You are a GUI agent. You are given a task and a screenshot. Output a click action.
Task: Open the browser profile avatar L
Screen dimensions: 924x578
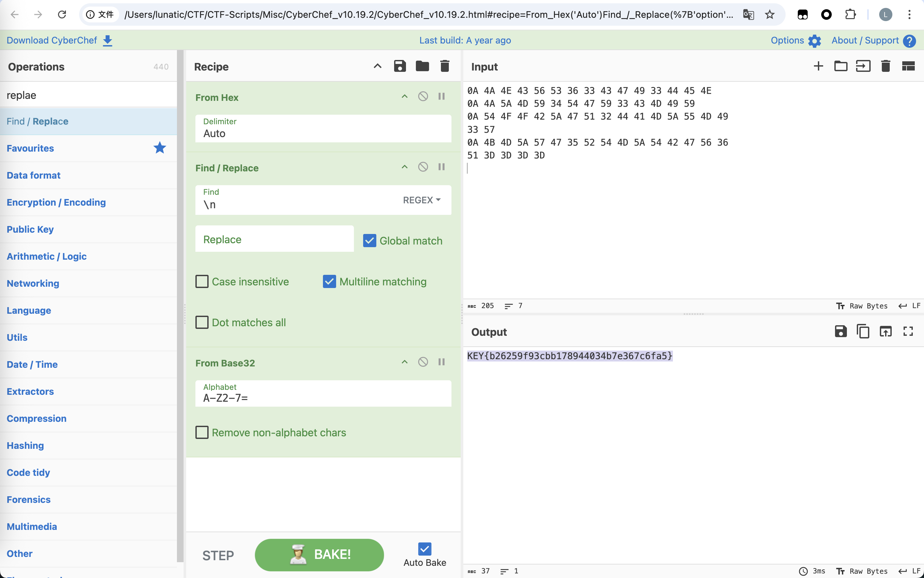pyautogui.click(x=885, y=14)
